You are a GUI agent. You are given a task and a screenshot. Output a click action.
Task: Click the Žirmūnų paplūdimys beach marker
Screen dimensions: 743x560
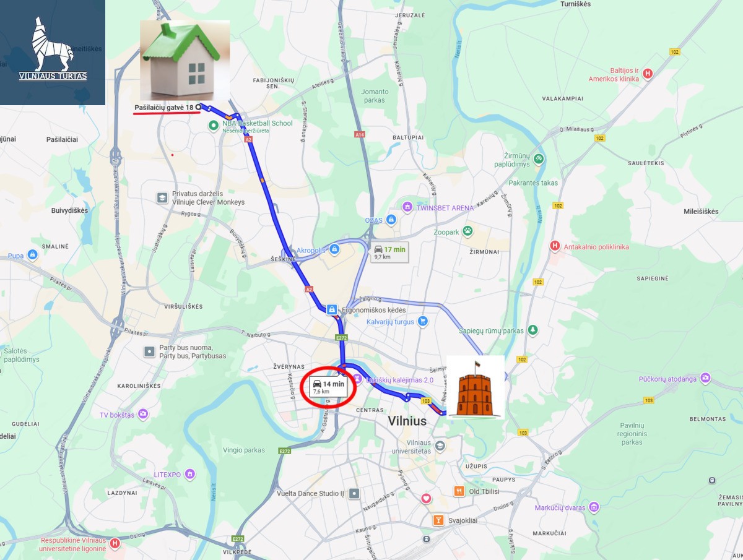[x=539, y=158]
